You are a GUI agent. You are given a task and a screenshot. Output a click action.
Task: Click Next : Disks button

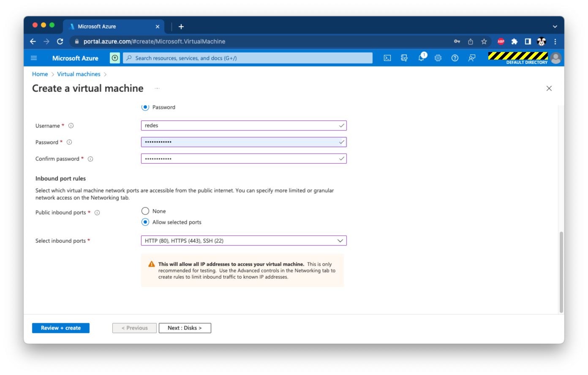coord(185,328)
